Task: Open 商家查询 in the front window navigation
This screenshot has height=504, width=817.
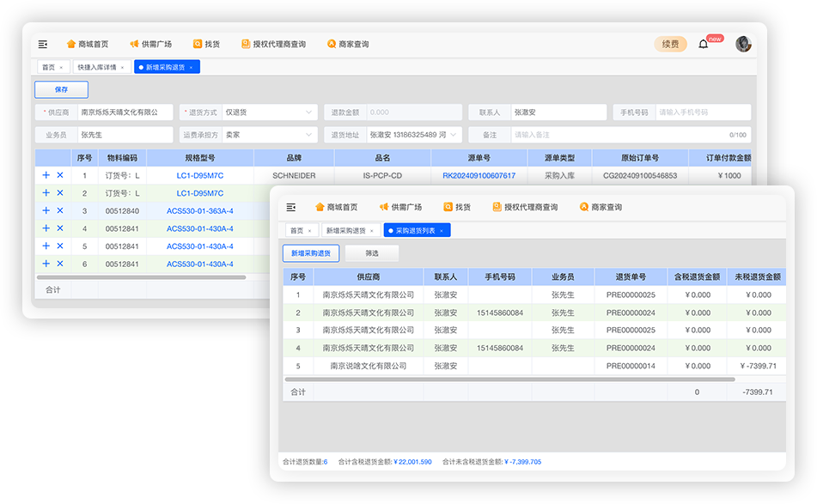Action: [601, 207]
